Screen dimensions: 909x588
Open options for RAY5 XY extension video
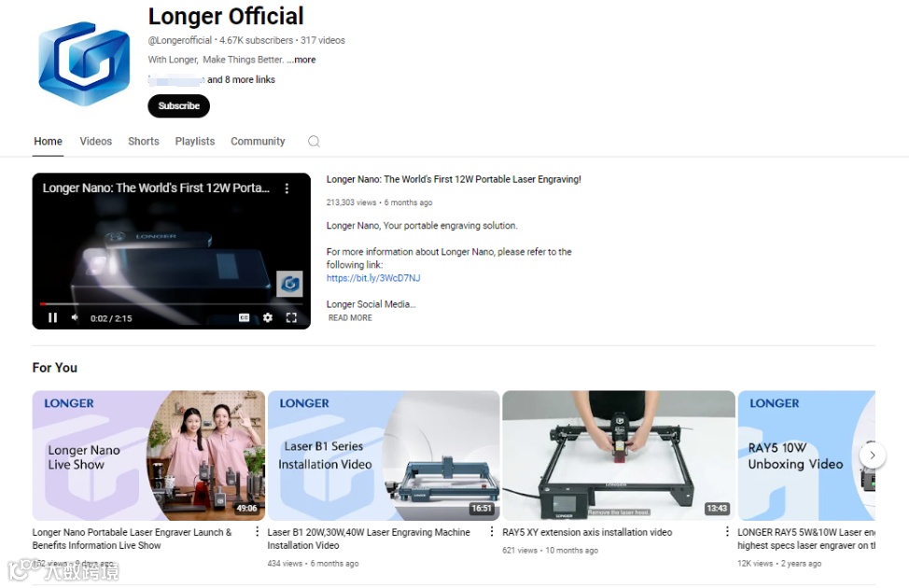(x=727, y=532)
